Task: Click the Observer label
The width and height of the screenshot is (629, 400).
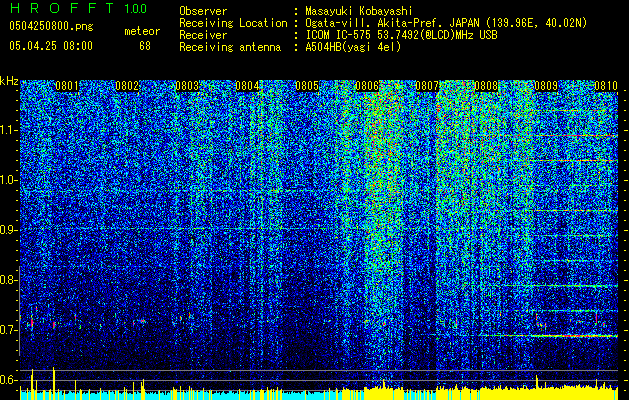Action: click(x=203, y=11)
